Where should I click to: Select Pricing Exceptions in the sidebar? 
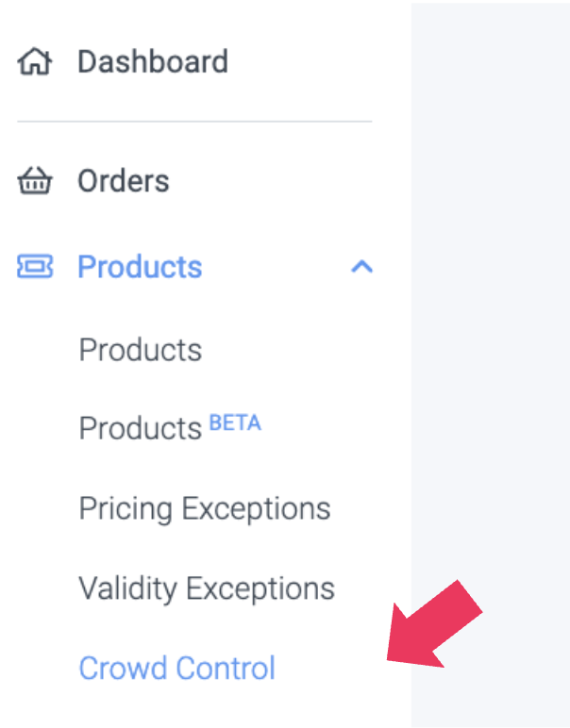click(x=205, y=508)
